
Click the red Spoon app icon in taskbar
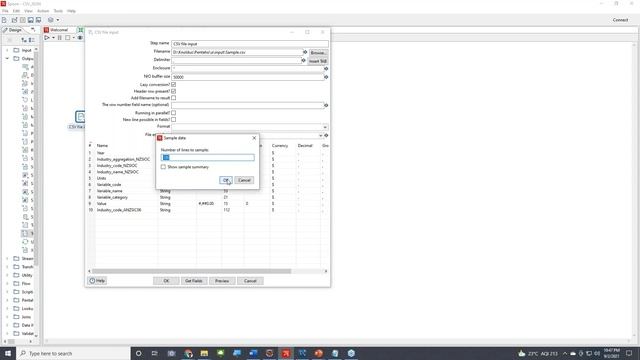286,353
